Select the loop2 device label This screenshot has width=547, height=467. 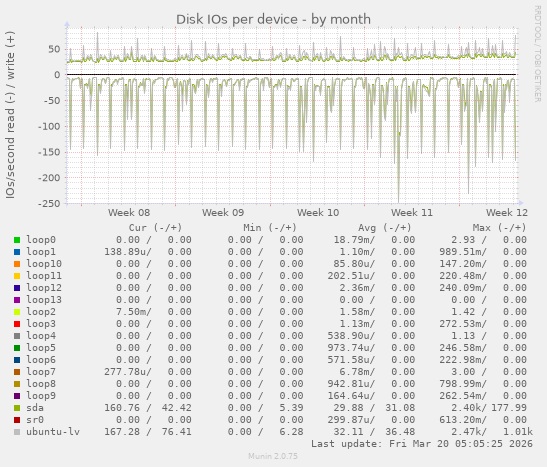click(41, 312)
